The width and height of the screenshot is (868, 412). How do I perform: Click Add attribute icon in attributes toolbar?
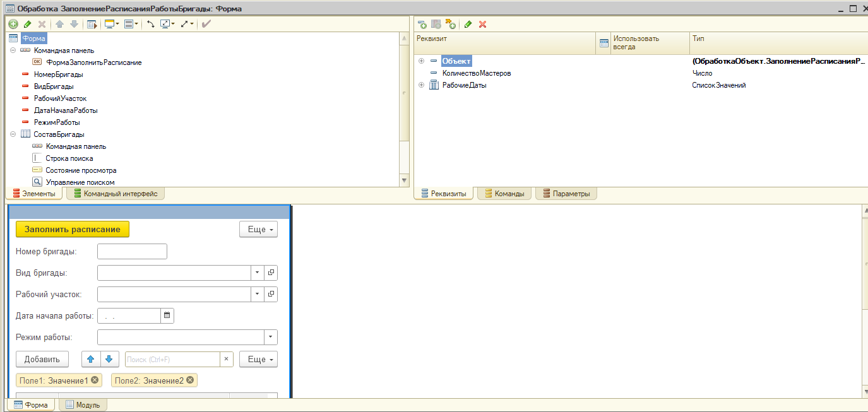point(422,24)
